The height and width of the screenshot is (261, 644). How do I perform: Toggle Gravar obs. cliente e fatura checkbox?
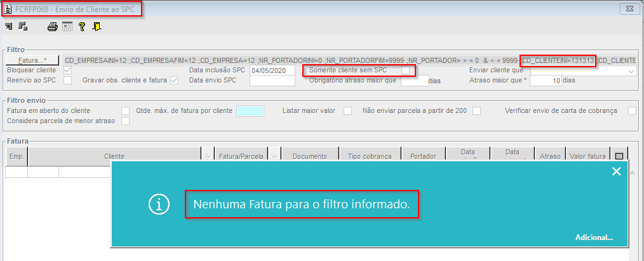175,81
